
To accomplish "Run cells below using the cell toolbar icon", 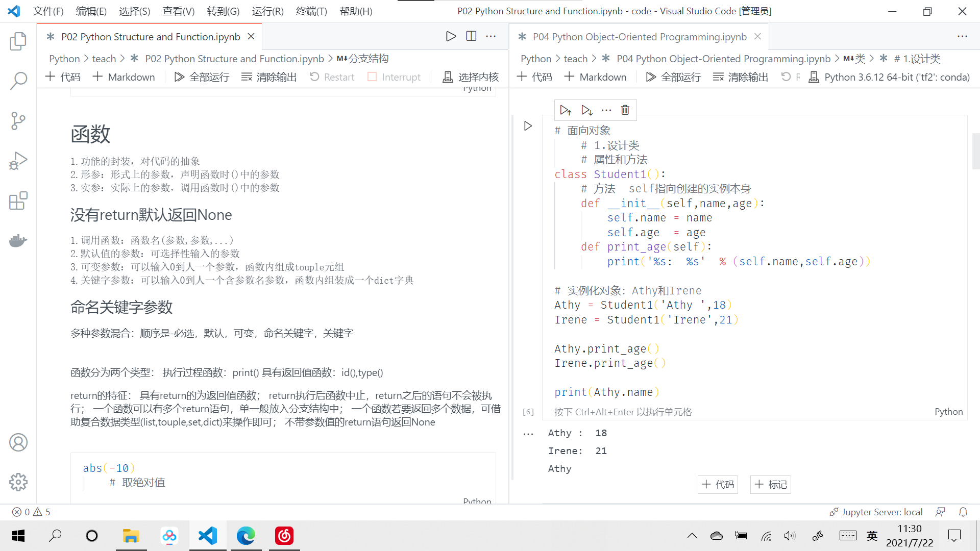I will point(586,110).
